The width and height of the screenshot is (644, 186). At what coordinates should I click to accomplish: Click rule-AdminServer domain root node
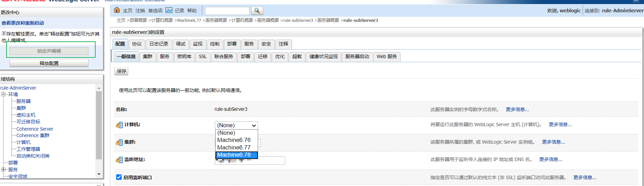[x=18, y=88]
